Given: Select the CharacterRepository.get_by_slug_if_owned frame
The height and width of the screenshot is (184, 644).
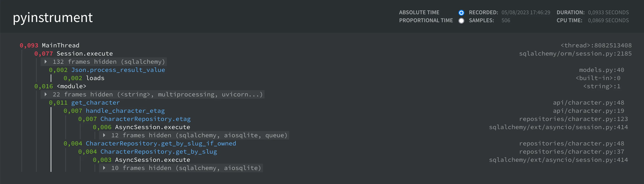Looking at the screenshot, I should coord(161,143).
